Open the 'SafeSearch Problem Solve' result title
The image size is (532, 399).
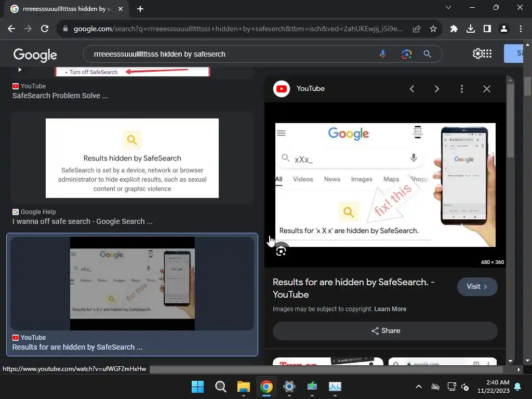pyautogui.click(x=60, y=96)
